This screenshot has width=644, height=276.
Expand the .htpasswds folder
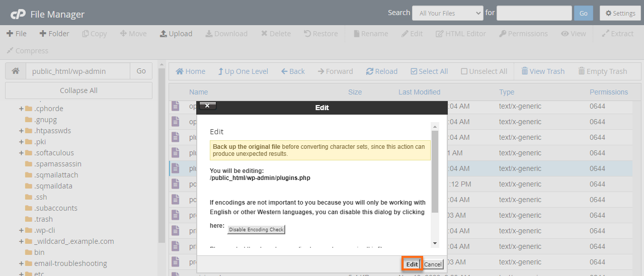(x=21, y=131)
